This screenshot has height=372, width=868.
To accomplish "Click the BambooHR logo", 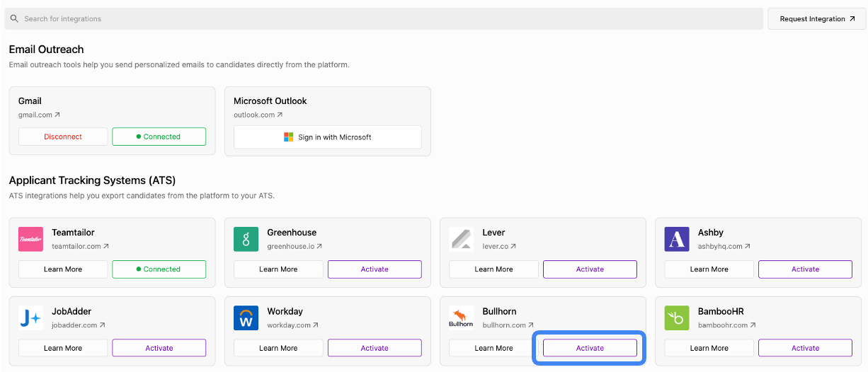I will click(x=677, y=318).
